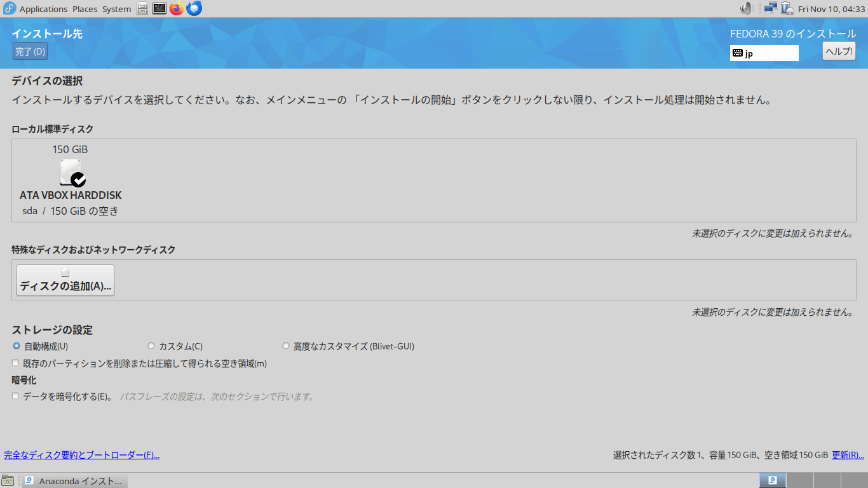Click the sda / 150 GiB の空き text
The width and height of the screenshot is (868, 488).
click(71, 211)
